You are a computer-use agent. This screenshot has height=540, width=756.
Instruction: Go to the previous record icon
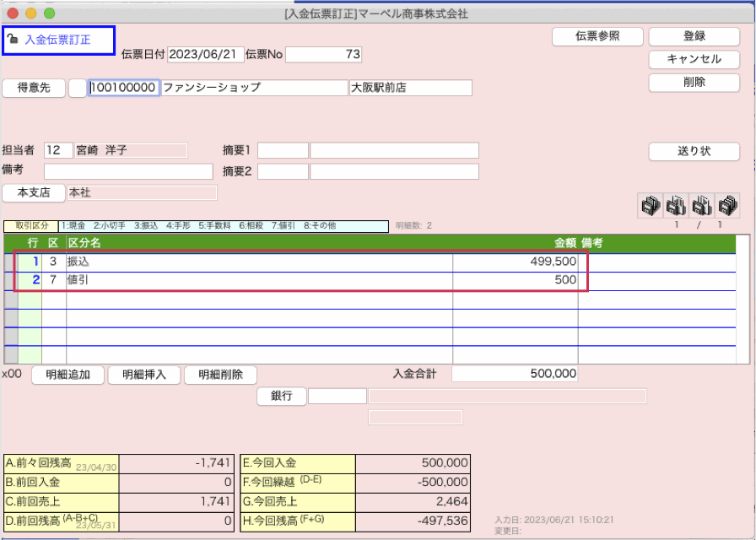(x=675, y=205)
